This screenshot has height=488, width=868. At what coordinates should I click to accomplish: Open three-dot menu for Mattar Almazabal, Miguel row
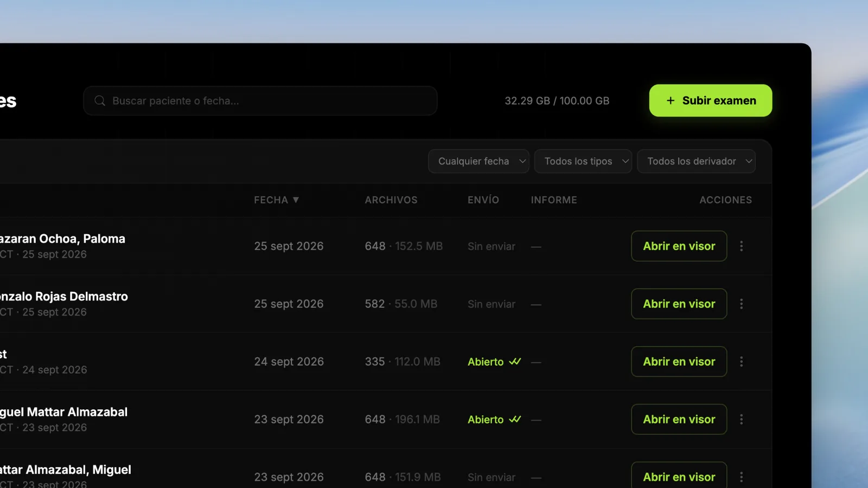pos(742,477)
